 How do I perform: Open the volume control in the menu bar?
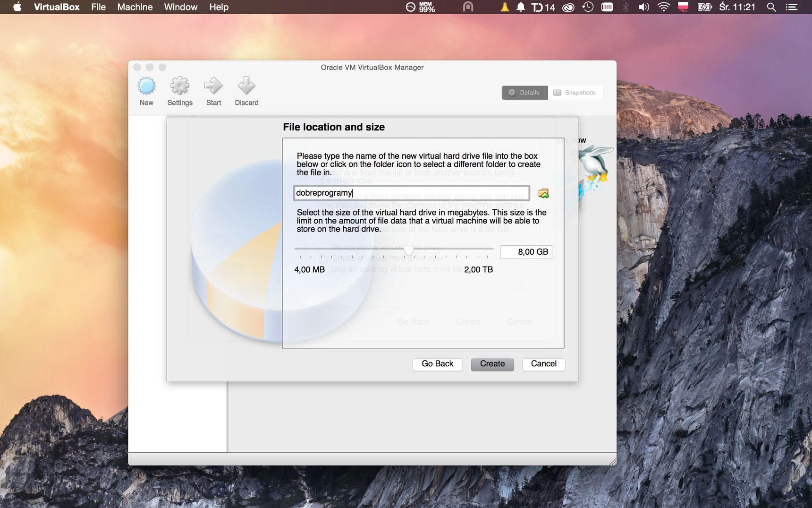(x=644, y=7)
